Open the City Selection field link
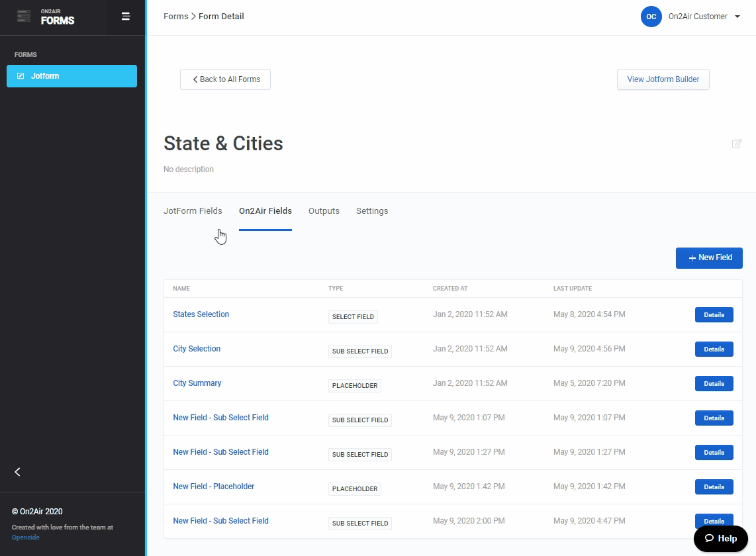 click(197, 349)
